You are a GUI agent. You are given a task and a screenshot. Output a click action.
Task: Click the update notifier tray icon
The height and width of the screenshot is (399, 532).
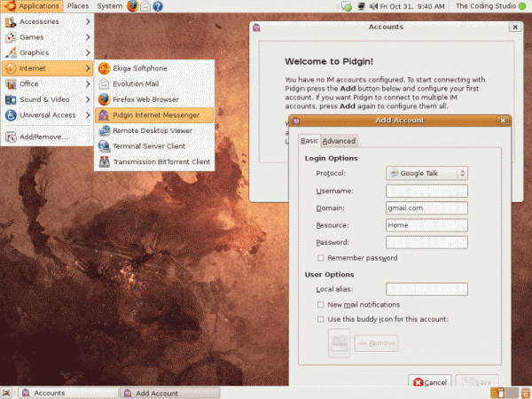[x=347, y=6]
